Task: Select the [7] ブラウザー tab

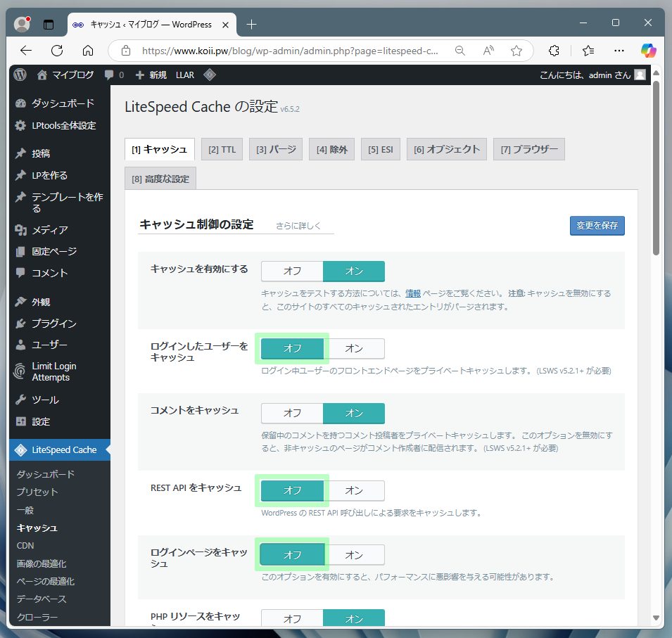Action: click(529, 149)
